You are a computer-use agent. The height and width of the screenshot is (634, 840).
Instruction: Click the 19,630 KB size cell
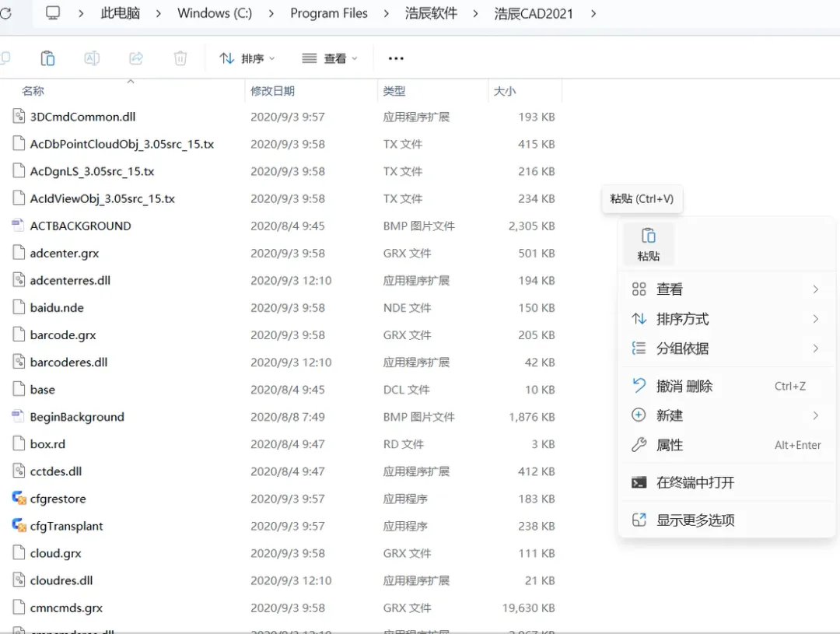[x=528, y=608]
